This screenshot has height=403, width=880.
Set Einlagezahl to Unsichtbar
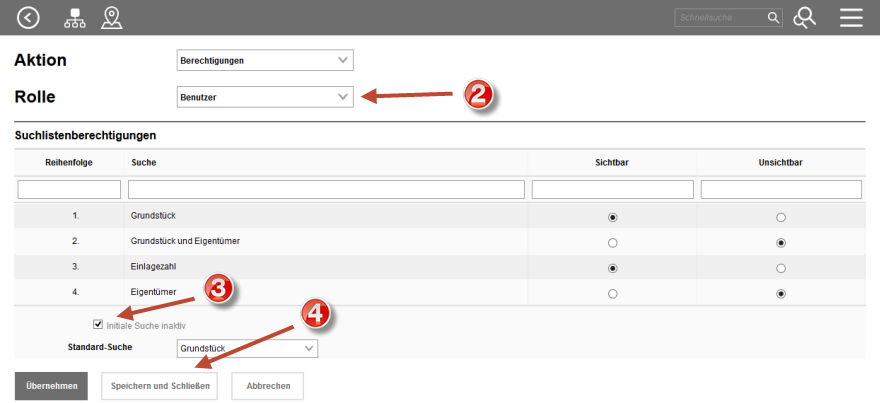pos(781,268)
